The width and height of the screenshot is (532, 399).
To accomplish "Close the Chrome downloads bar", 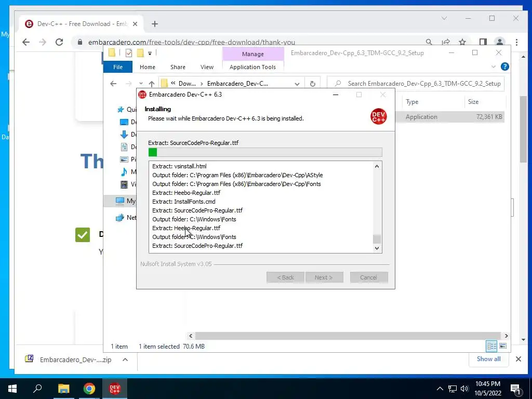I will pos(518,359).
